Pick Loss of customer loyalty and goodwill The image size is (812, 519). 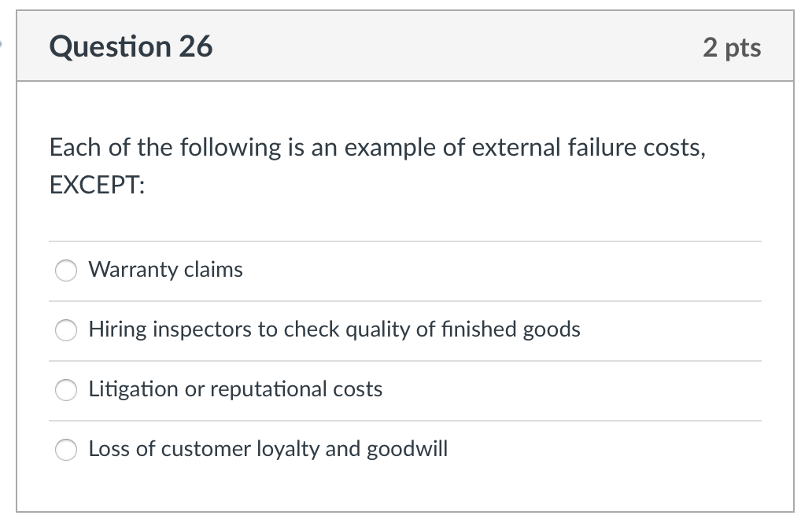66,450
